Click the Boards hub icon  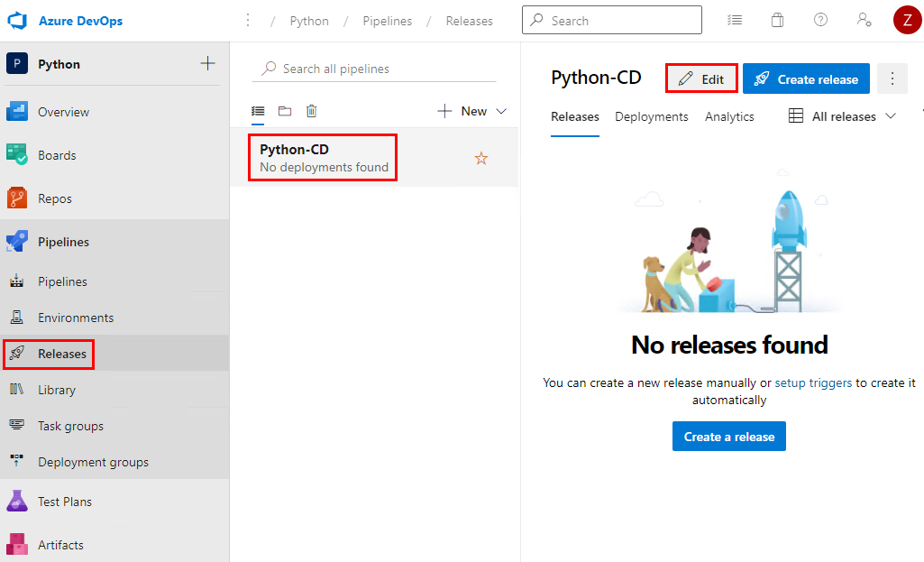[17, 154]
